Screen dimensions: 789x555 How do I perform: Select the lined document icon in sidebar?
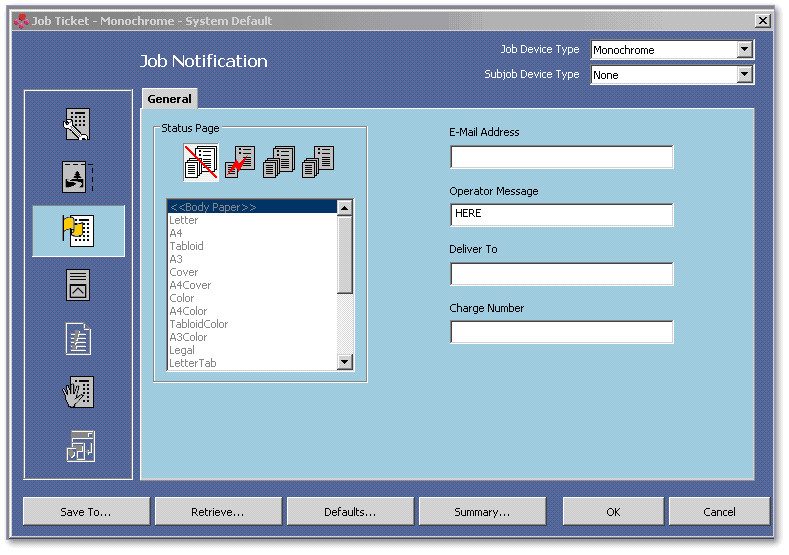point(78,339)
